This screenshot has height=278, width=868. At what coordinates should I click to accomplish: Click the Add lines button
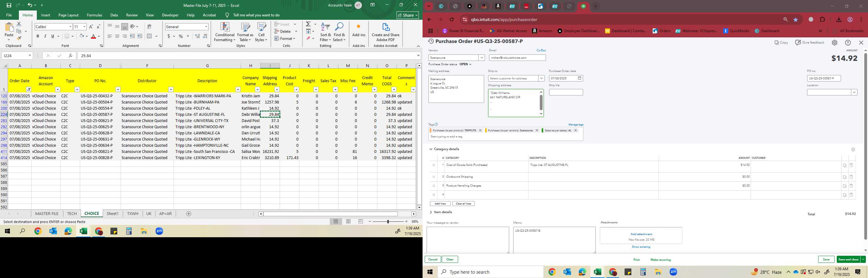coord(440,204)
